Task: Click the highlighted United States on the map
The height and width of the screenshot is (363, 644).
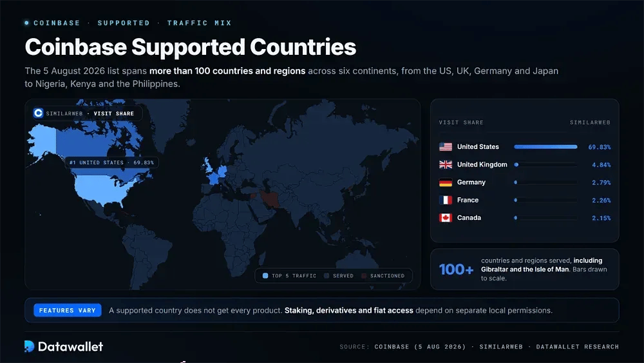Action: (x=105, y=189)
